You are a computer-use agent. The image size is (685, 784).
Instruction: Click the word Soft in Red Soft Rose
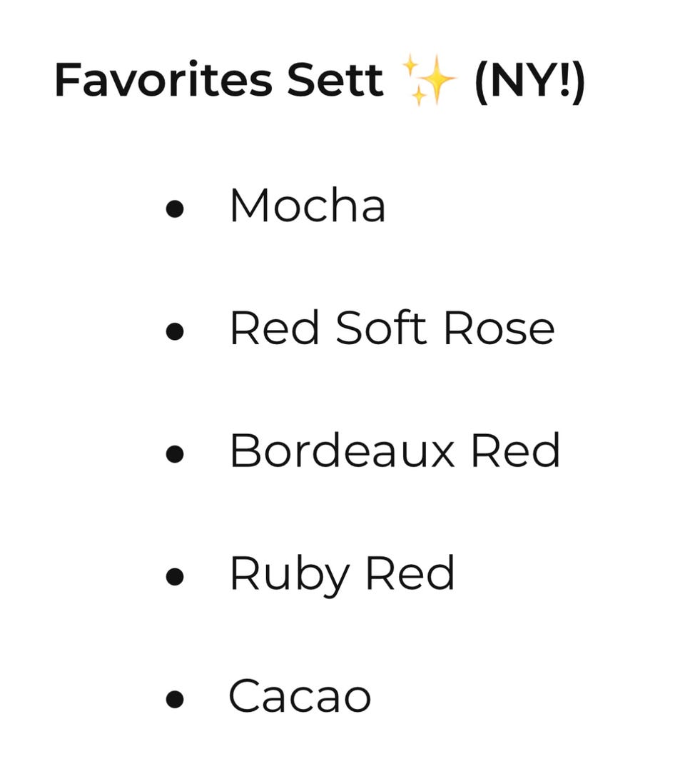380,329
